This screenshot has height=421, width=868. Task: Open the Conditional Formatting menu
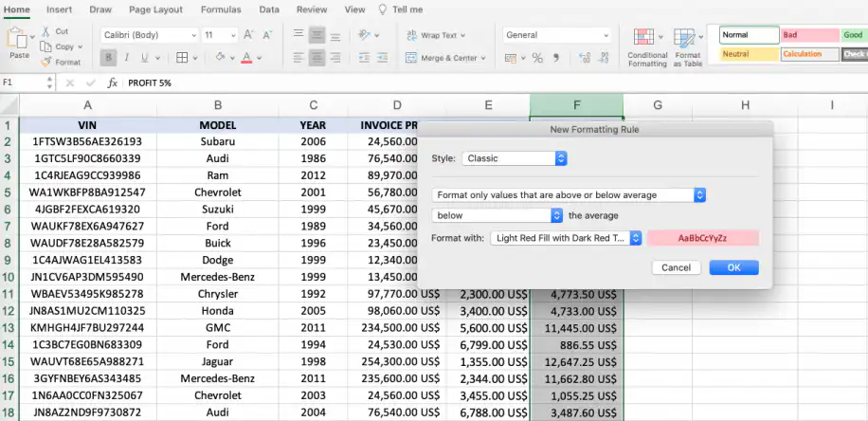[x=647, y=47]
